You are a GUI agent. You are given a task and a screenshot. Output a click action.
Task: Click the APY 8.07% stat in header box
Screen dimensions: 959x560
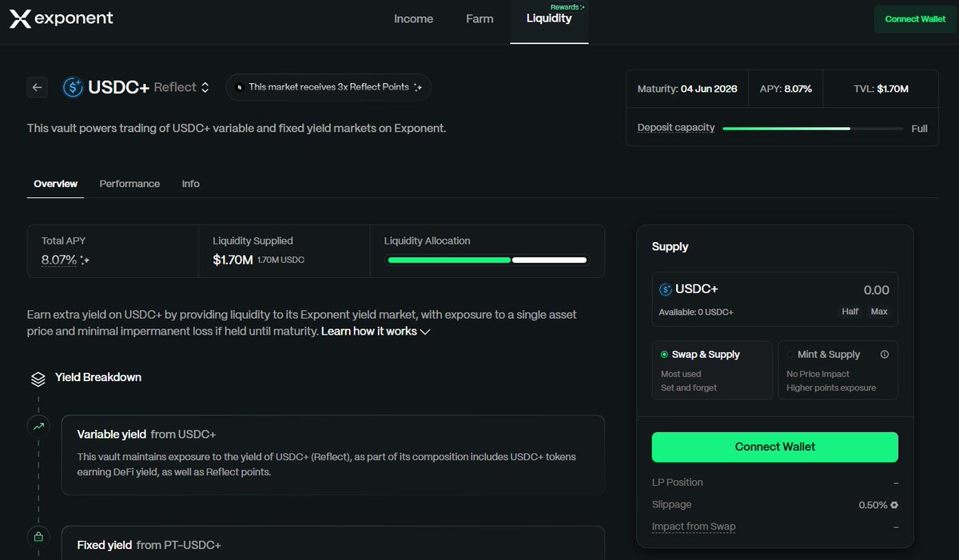click(786, 89)
